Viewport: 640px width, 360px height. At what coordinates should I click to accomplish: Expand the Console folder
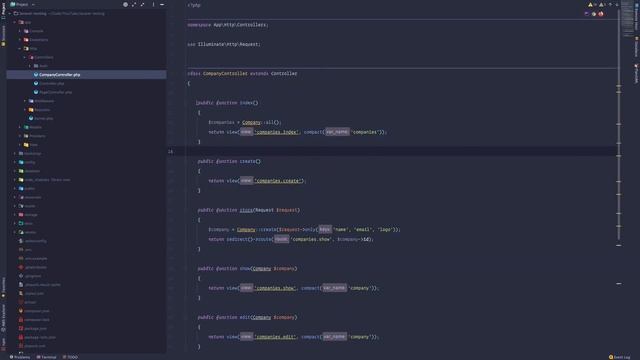tap(20, 31)
